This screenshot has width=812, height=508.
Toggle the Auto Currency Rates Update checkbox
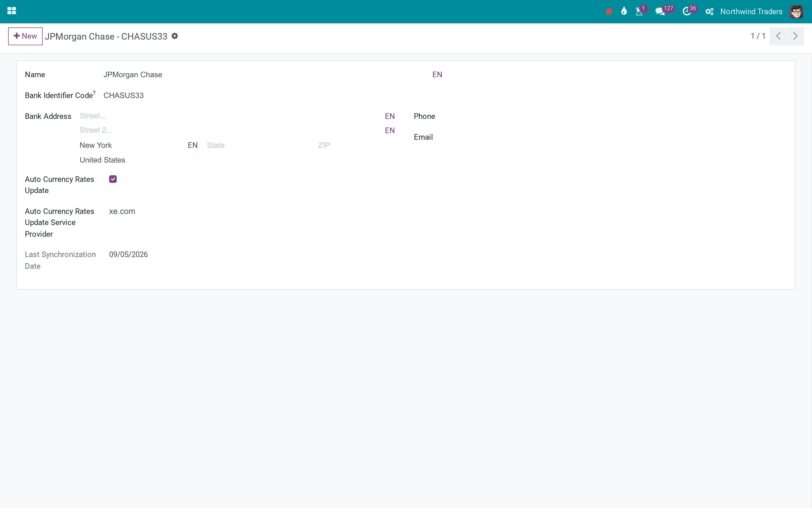click(x=113, y=179)
